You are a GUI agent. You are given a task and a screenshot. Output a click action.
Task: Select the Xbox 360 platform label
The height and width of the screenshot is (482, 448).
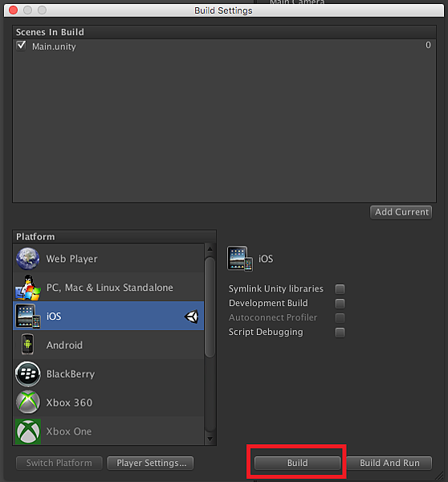point(69,402)
